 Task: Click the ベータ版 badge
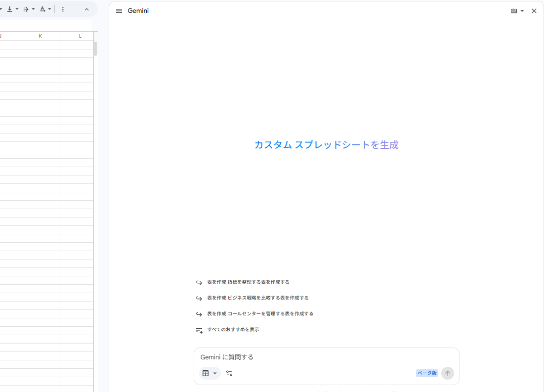click(427, 373)
